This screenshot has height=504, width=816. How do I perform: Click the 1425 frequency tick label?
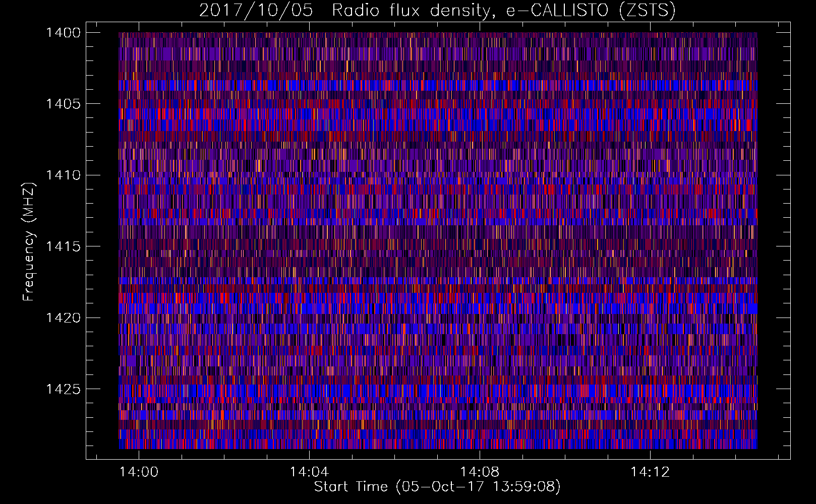(63, 389)
